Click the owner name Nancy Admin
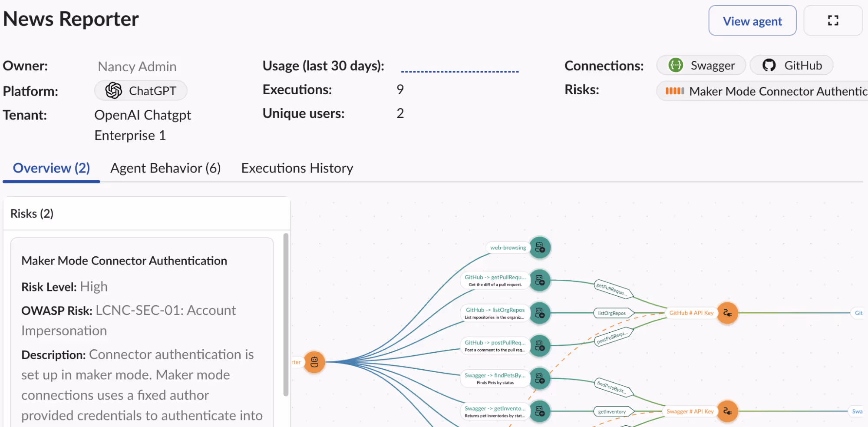The height and width of the screenshot is (427, 868). coord(137,66)
